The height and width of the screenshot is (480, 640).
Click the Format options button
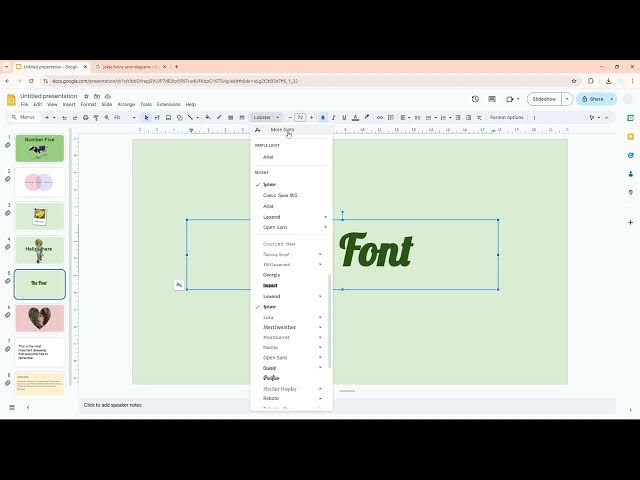pos(507,118)
